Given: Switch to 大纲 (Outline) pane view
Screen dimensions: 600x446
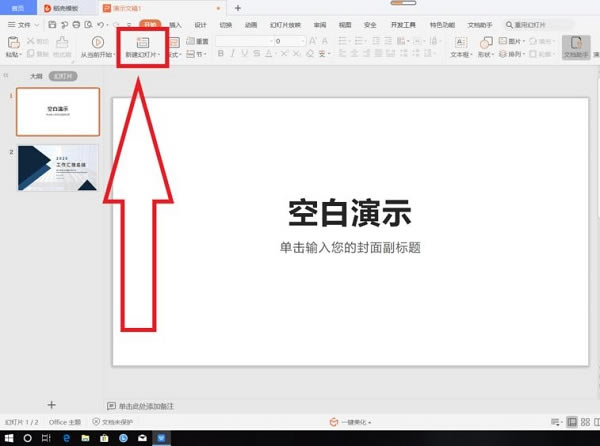Looking at the screenshot, I should click(x=36, y=76).
